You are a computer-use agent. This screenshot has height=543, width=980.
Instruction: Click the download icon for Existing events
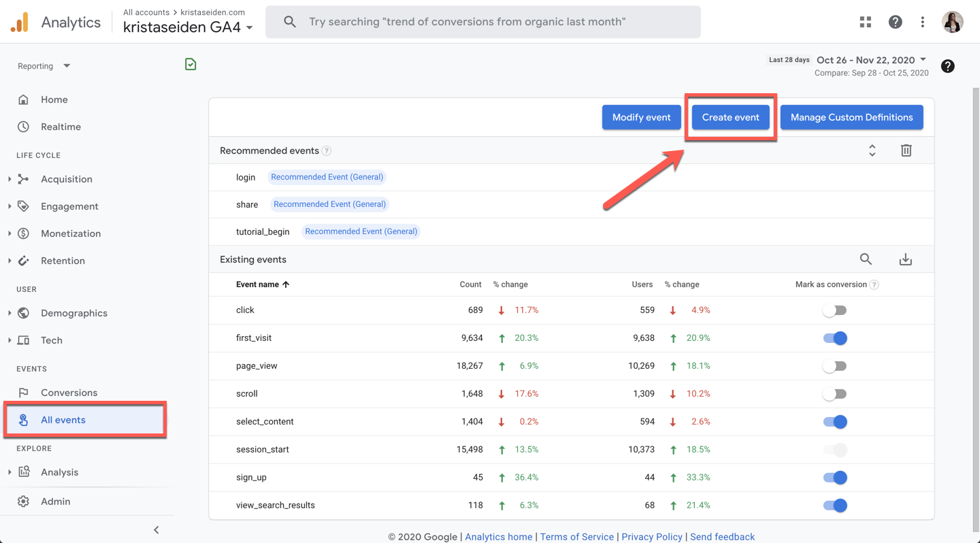(x=905, y=259)
